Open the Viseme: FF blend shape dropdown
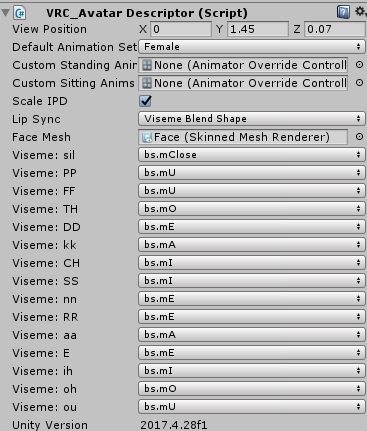367x431 pixels. [x=252, y=191]
